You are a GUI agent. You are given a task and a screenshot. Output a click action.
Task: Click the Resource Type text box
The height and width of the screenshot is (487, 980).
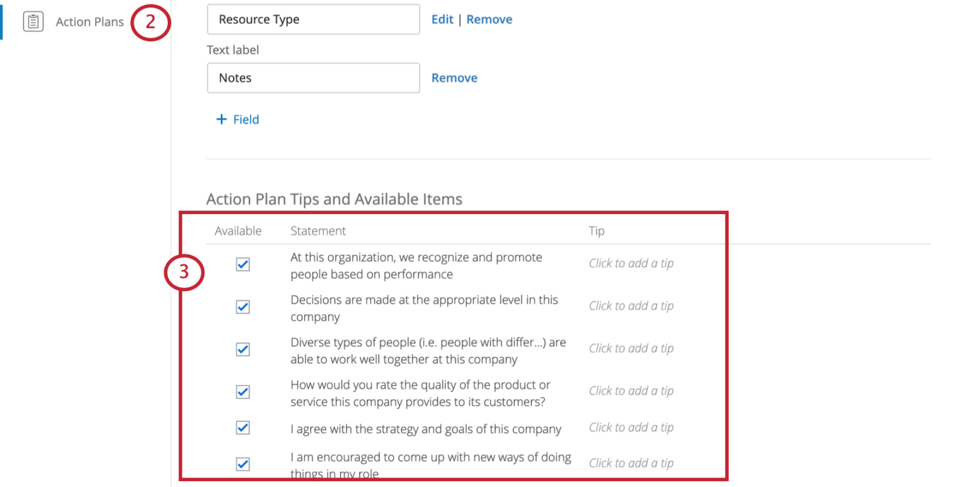[x=313, y=19]
